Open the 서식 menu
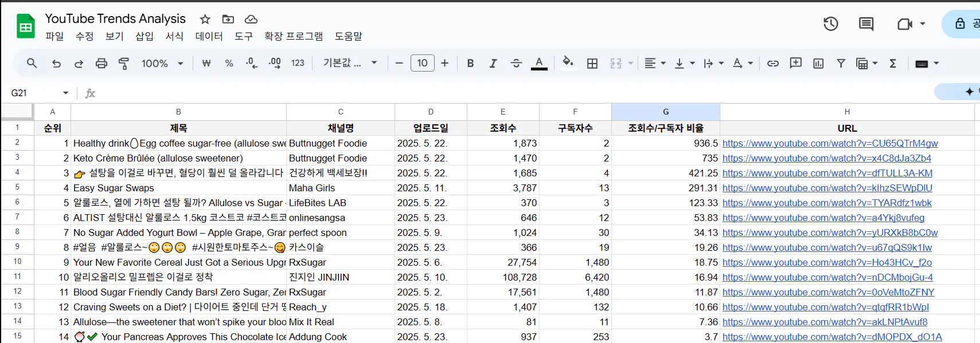 tap(174, 36)
